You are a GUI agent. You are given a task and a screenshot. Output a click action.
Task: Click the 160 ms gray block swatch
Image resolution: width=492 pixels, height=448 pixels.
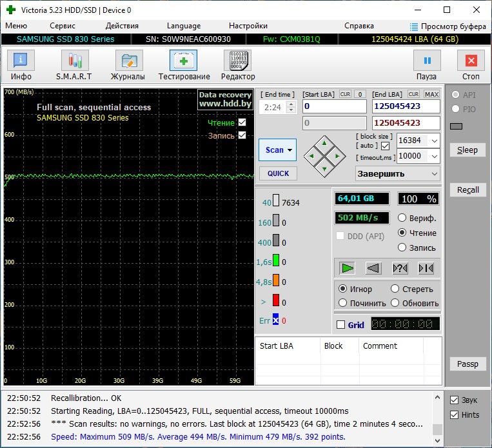tap(276, 220)
